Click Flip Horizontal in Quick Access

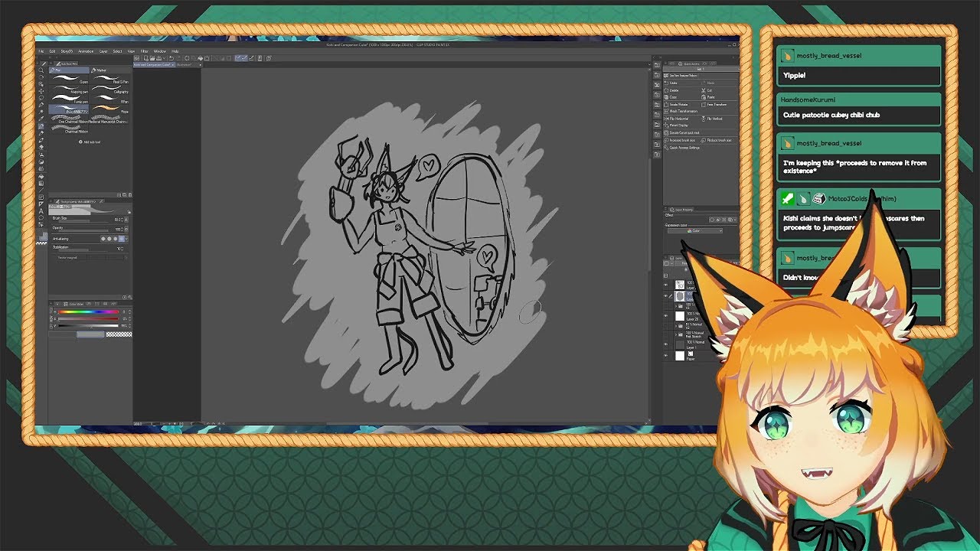pyautogui.click(x=677, y=119)
